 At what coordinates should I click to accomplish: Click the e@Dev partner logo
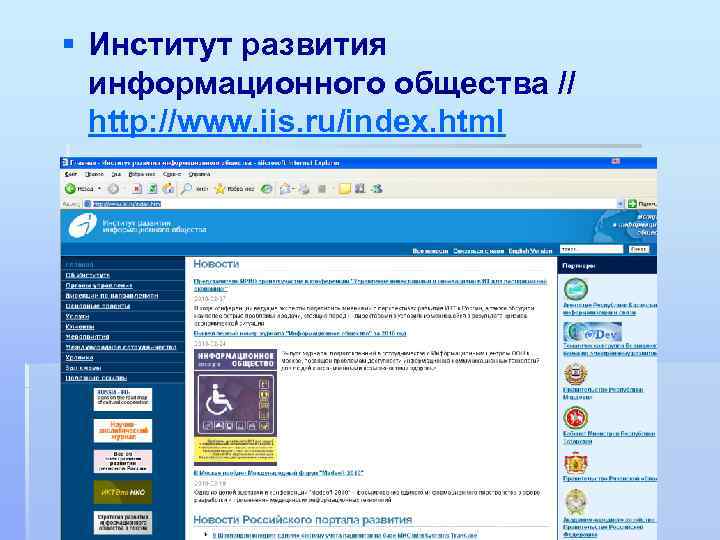point(592,332)
